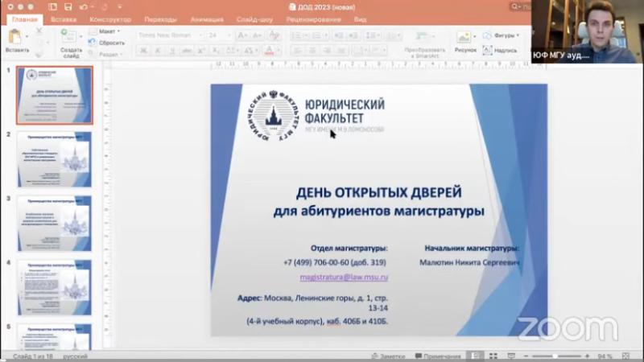Center align text
This screenshot has width=644, height=362.
click(312, 51)
